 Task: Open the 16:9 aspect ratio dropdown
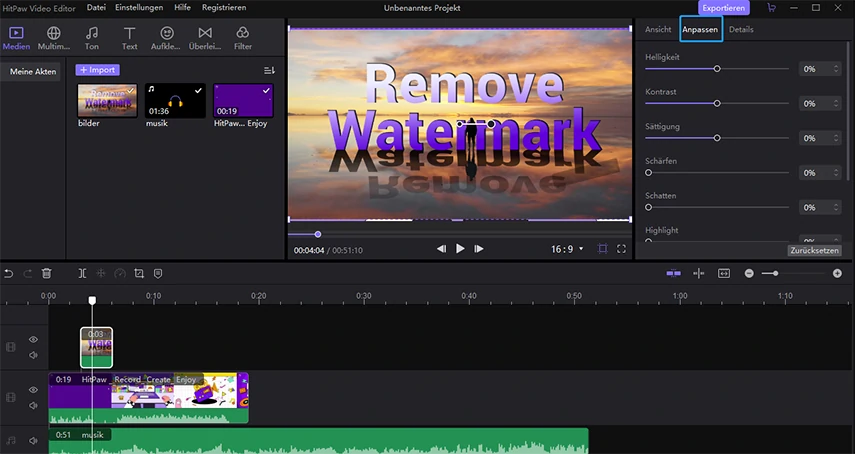tap(567, 249)
